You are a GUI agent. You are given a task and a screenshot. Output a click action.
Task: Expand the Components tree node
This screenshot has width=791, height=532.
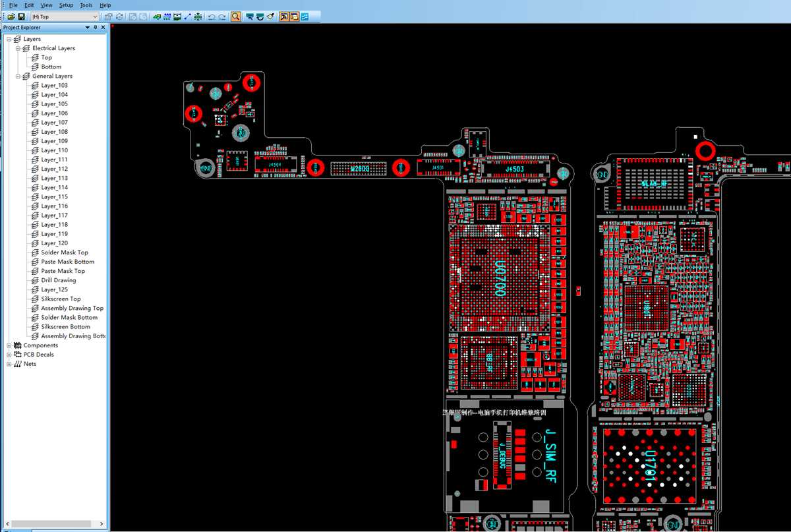(x=9, y=345)
